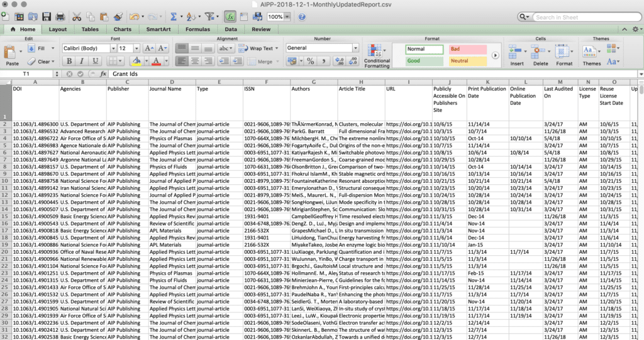Paste from the standard toolbar clipboard icon
Screen dimensions: 644x340
tap(104, 17)
